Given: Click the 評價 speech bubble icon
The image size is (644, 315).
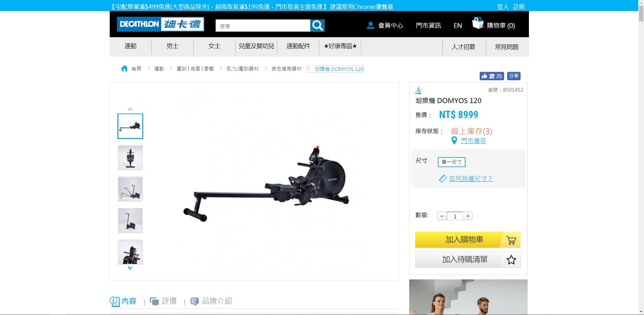Looking at the screenshot, I should 154,301.
